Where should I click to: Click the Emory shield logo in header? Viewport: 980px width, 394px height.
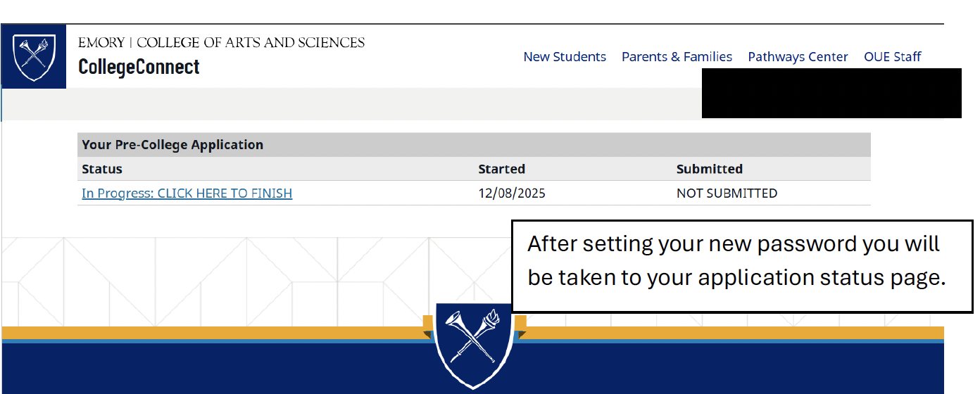tap(34, 57)
